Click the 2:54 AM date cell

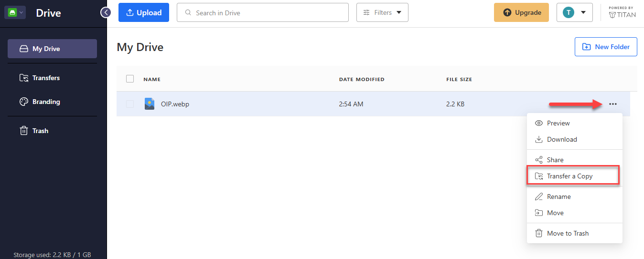coord(351,104)
